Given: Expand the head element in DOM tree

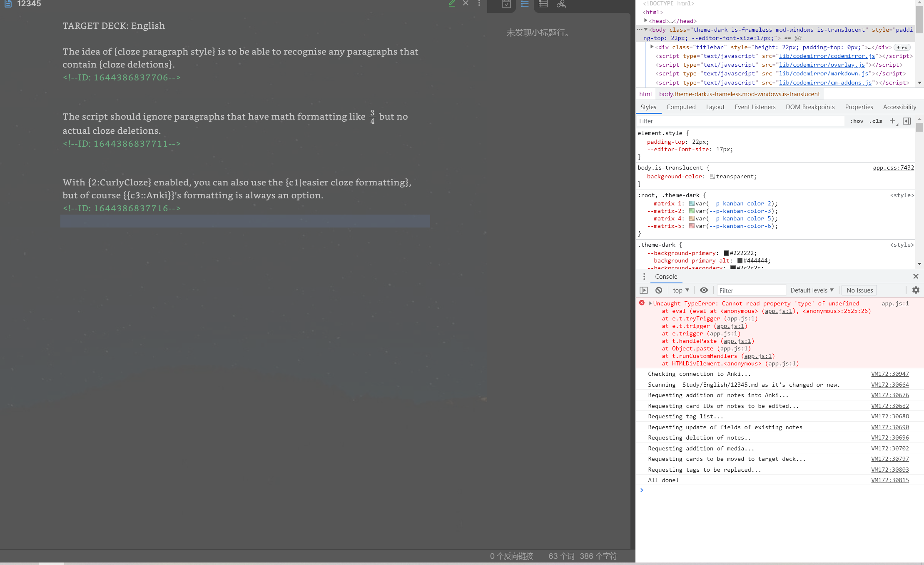Looking at the screenshot, I should tap(646, 21).
